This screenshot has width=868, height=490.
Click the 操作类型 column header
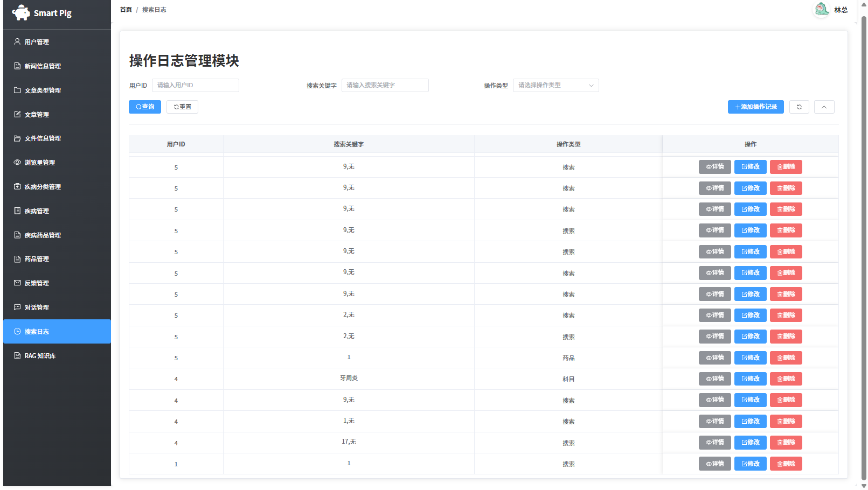coord(568,144)
